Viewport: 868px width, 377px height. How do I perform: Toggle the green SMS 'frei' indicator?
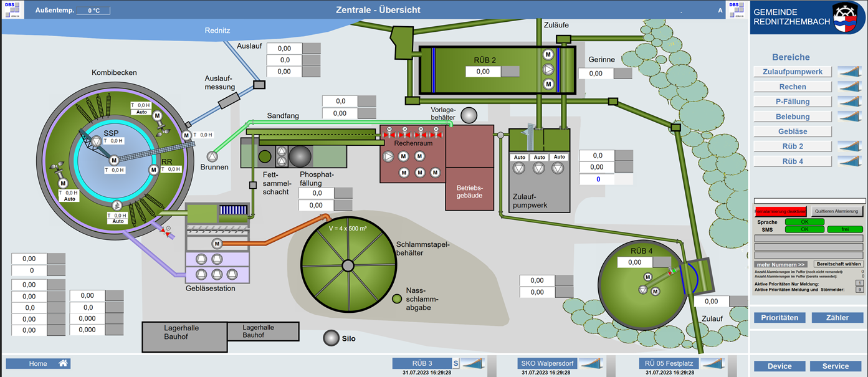pyautogui.click(x=845, y=229)
